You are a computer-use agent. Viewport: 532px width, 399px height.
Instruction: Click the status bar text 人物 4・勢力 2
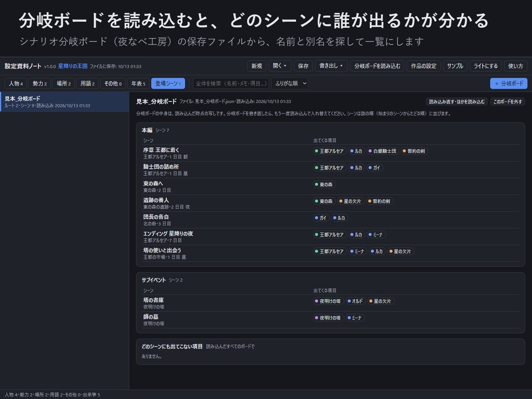[x=19, y=395]
